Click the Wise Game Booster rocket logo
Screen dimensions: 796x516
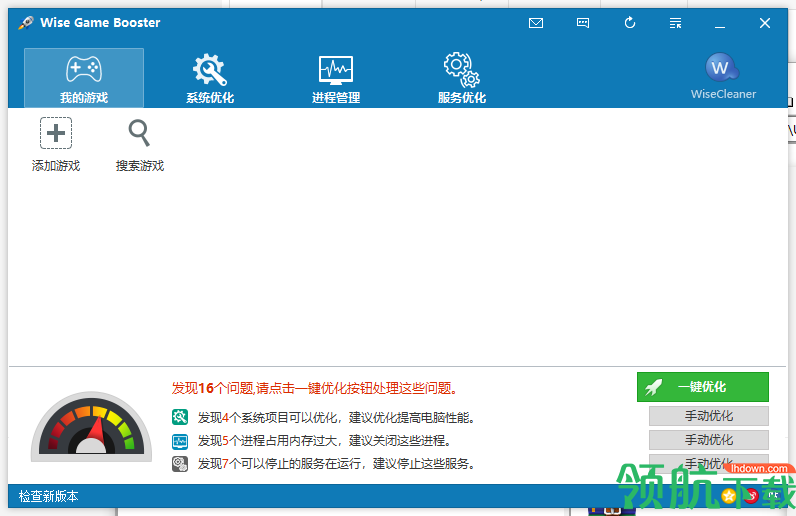click(x=26, y=23)
